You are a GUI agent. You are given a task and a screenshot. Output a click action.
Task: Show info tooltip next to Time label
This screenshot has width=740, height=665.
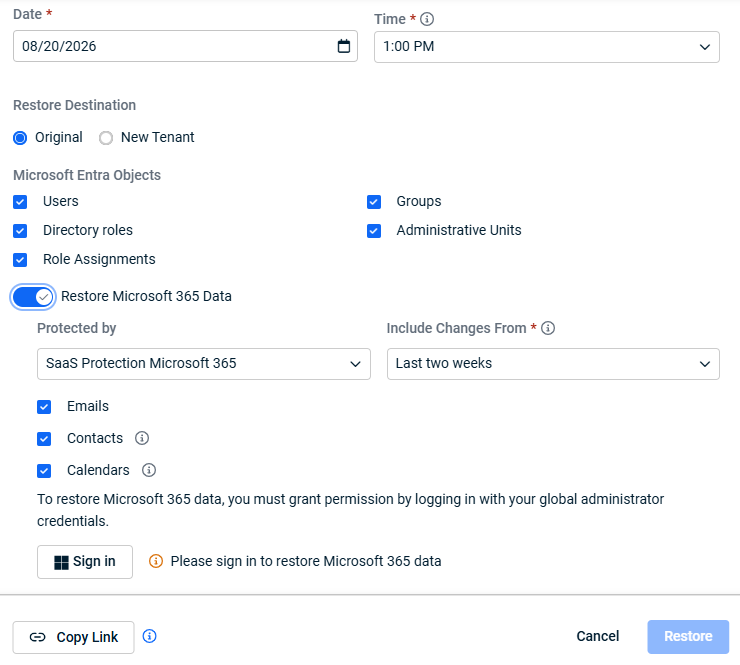[x=427, y=19]
